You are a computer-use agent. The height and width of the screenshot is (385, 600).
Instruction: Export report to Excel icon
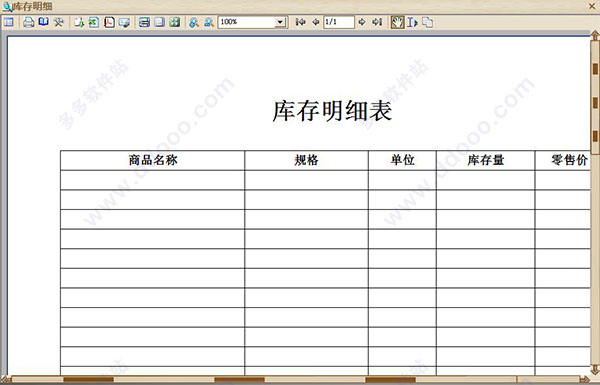pos(94,22)
